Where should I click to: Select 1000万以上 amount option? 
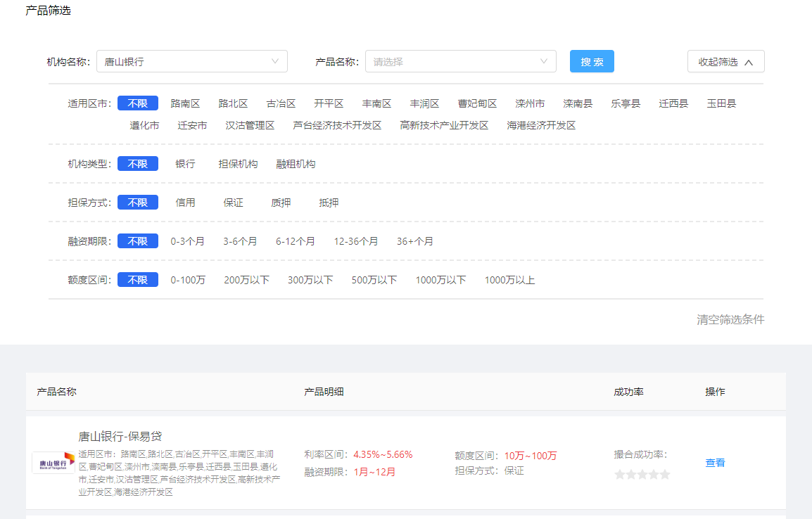pyautogui.click(x=508, y=279)
